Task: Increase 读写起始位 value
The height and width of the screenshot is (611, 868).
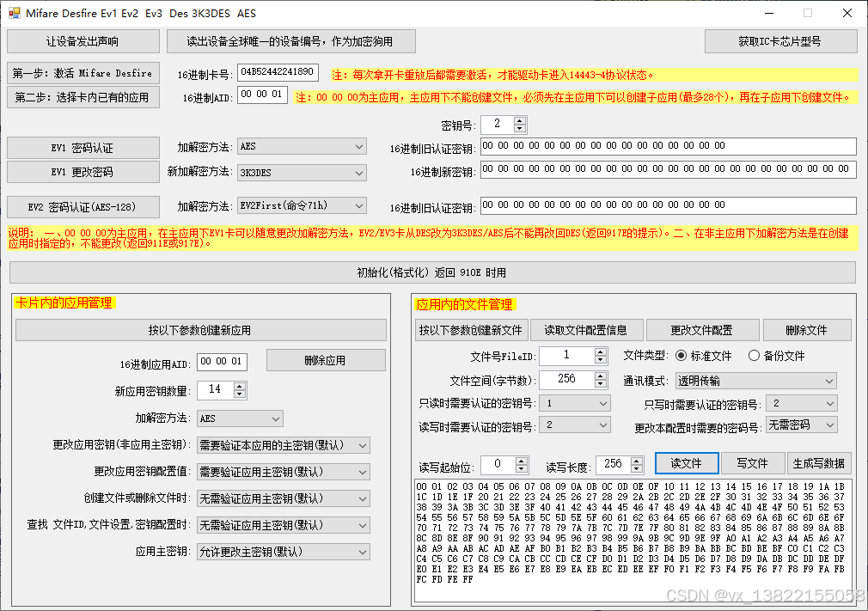Action: 522,461
